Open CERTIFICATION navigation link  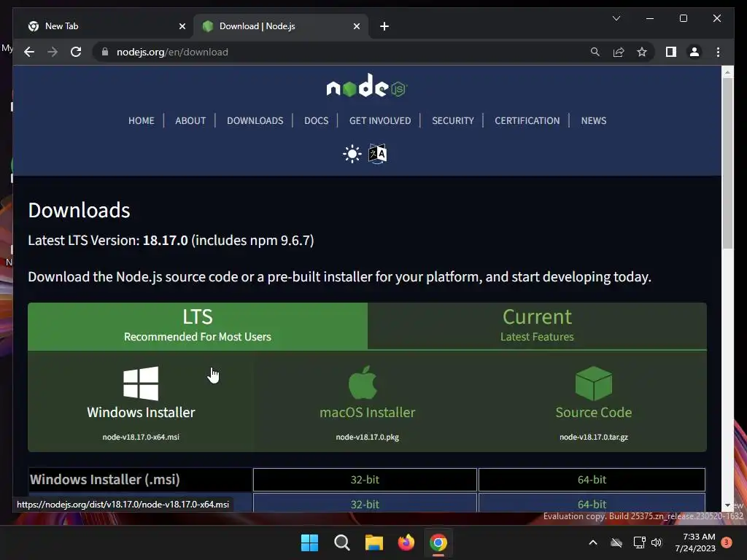(x=527, y=120)
